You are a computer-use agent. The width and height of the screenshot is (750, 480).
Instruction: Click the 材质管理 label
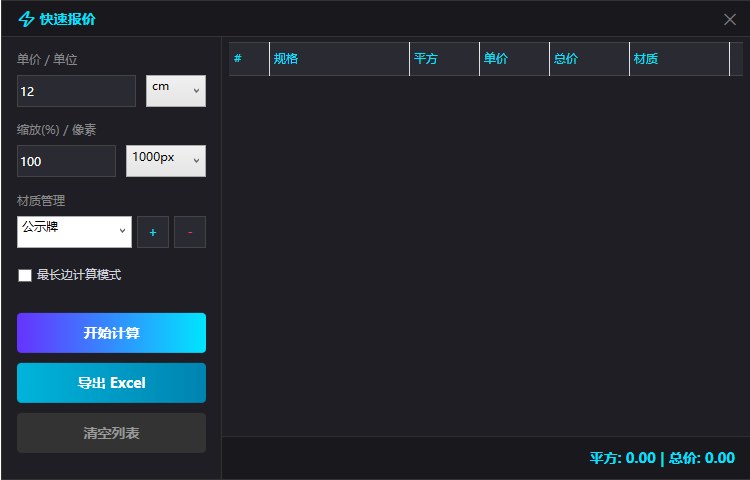click(x=41, y=201)
